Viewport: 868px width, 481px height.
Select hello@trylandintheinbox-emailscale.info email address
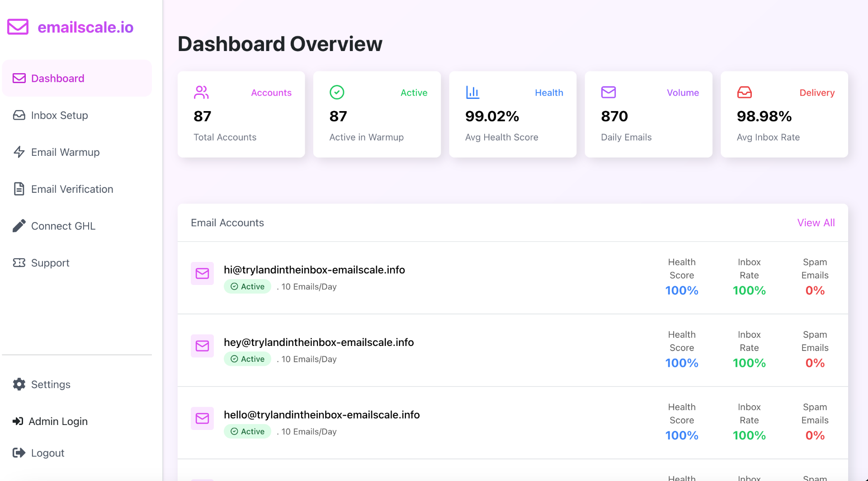coord(322,415)
